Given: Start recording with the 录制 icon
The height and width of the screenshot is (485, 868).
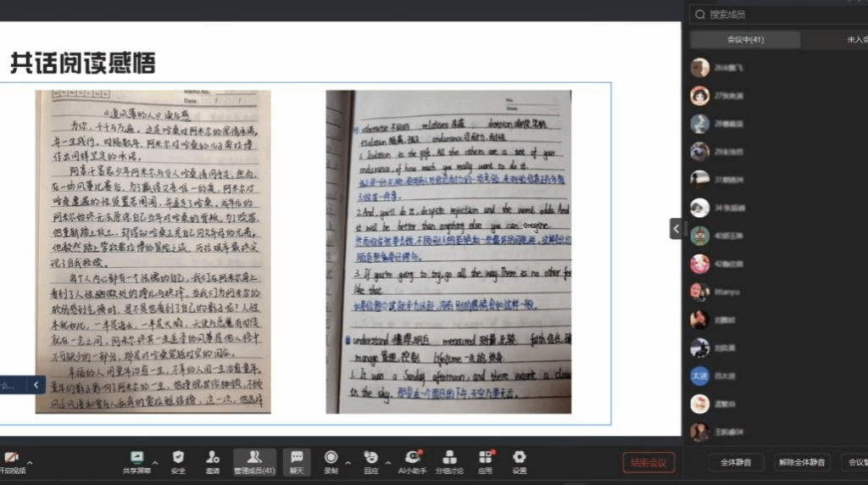Looking at the screenshot, I should [331, 458].
